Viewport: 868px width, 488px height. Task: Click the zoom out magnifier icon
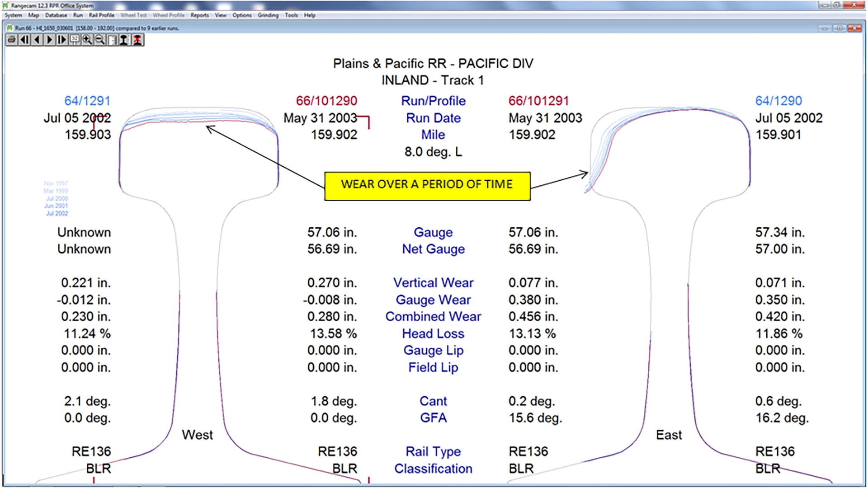[100, 40]
